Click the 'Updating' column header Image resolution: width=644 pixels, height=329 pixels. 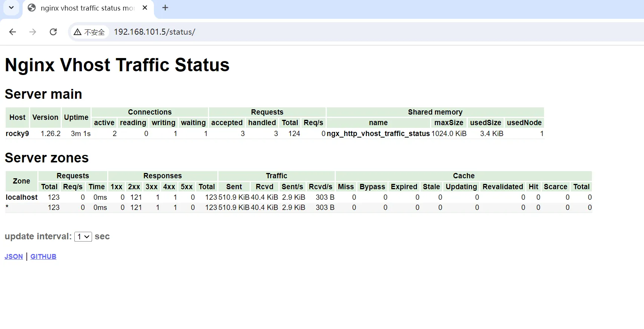(x=461, y=187)
